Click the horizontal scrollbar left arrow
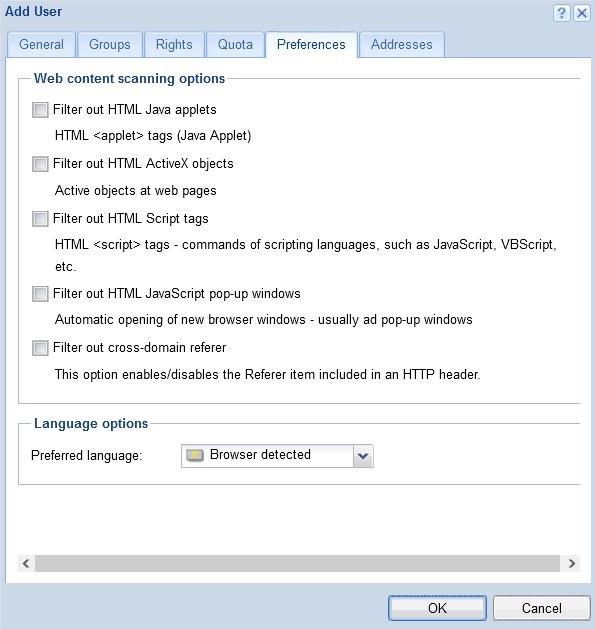595x629 pixels. 26,564
